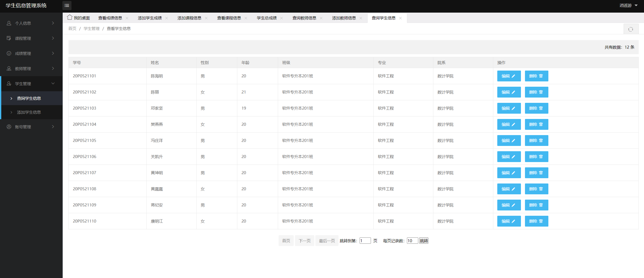Click the 成绩管理 face icon
The width and height of the screenshot is (644, 278).
pos(9,53)
